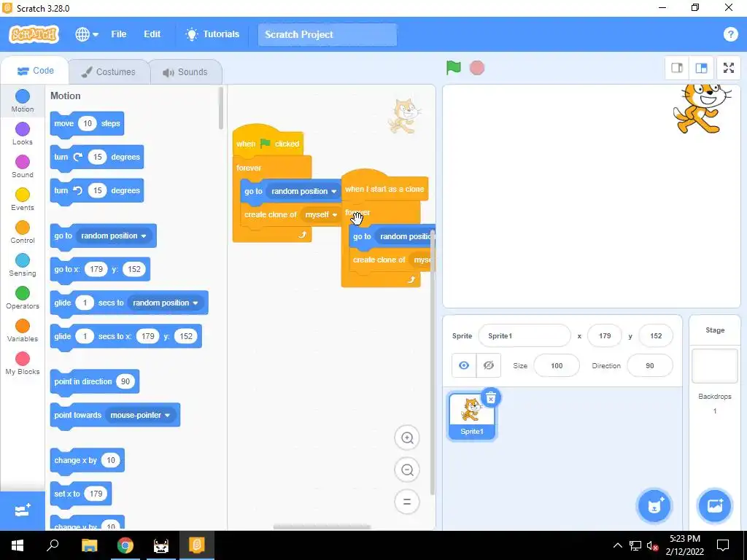The image size is (747, 560).
Task: Click the red stop button
Action: [477, 68]
